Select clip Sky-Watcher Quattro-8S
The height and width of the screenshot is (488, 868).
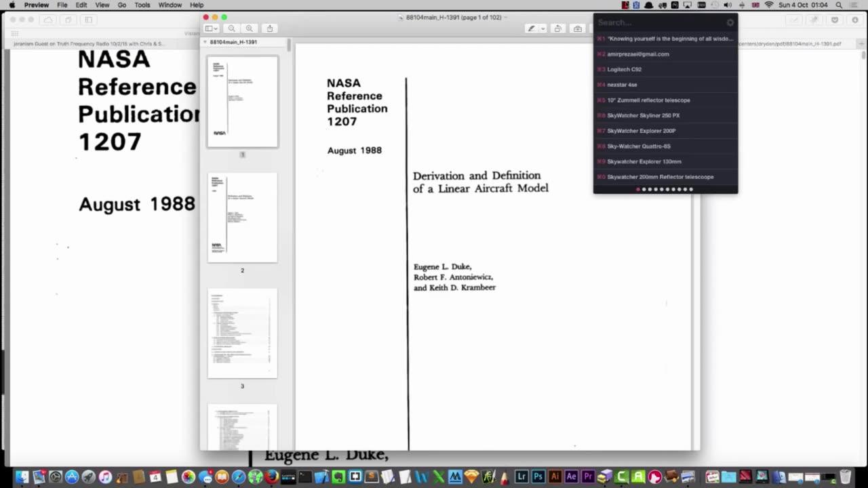(x=665, y=146)
